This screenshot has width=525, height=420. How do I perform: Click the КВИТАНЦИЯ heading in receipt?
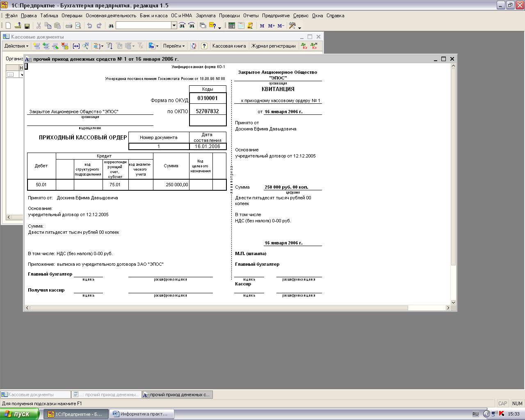coord(278,89)
